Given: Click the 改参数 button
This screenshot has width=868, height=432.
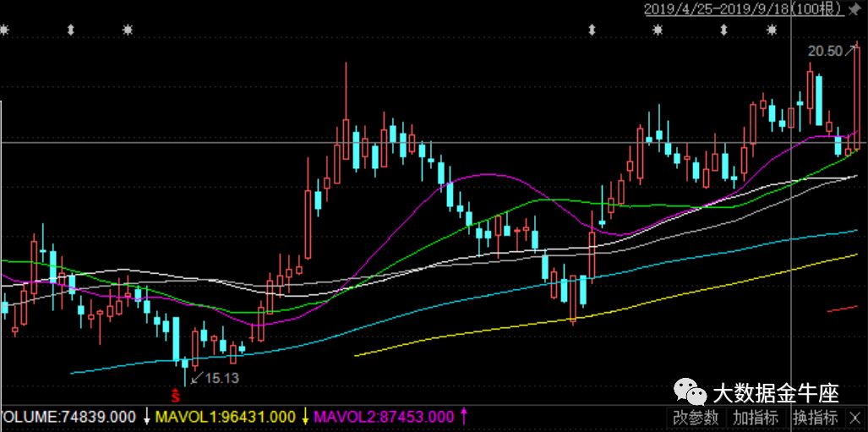Looking at the screenshot, I should point(696,417).
